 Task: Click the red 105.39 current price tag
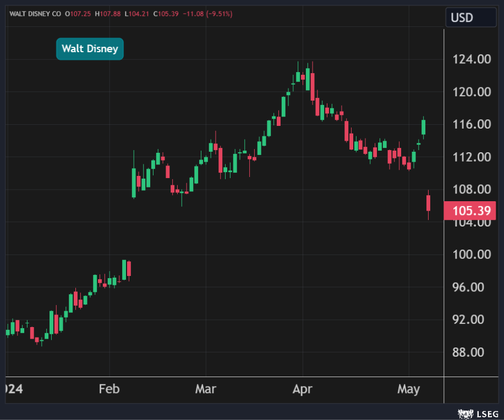pos(470,211)
